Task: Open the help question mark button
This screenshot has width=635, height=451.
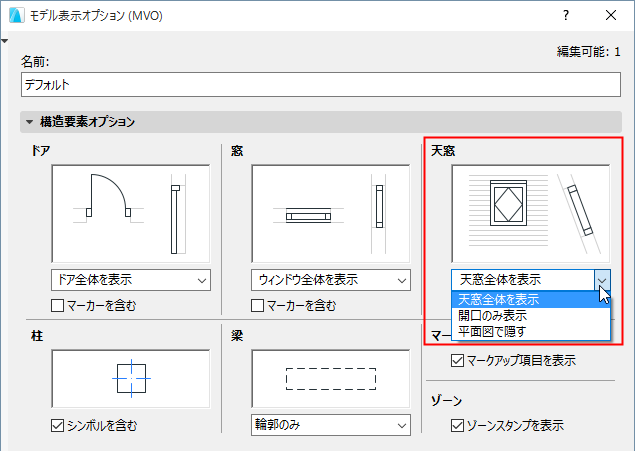Action: (x=566, y=15)
